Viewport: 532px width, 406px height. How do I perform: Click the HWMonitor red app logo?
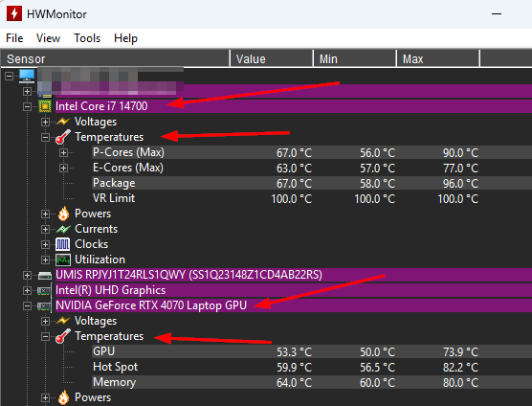14,14
